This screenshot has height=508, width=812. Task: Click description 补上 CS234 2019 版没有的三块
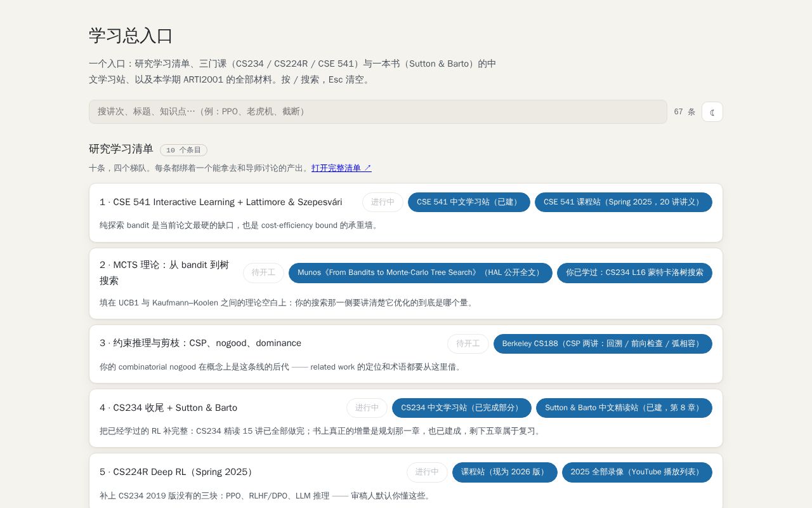266,496
